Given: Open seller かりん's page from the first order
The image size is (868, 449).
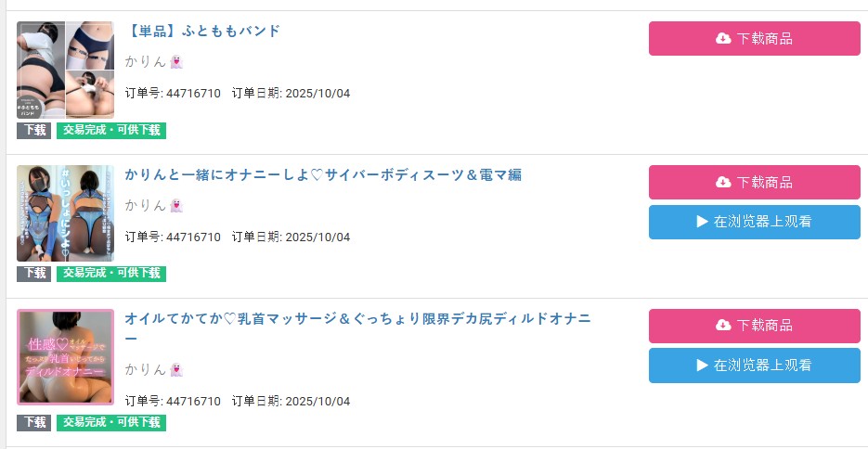Looking at the screenshot, I should tap(146, 62).
